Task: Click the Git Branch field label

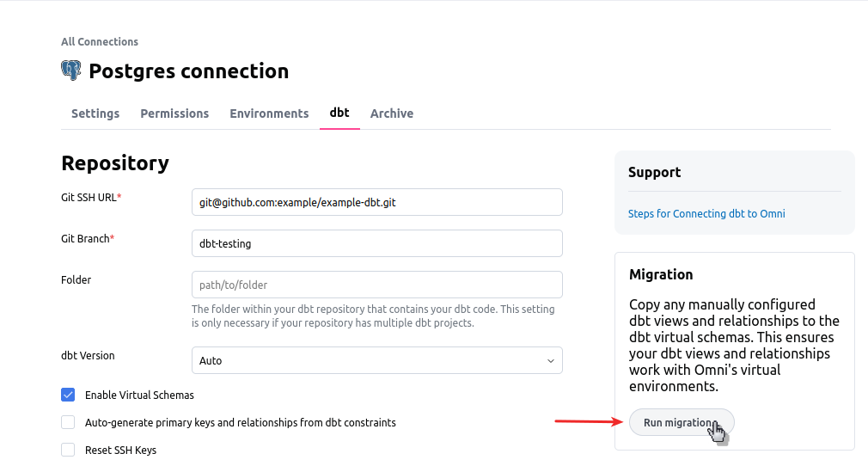Action: tap(86, 238)
